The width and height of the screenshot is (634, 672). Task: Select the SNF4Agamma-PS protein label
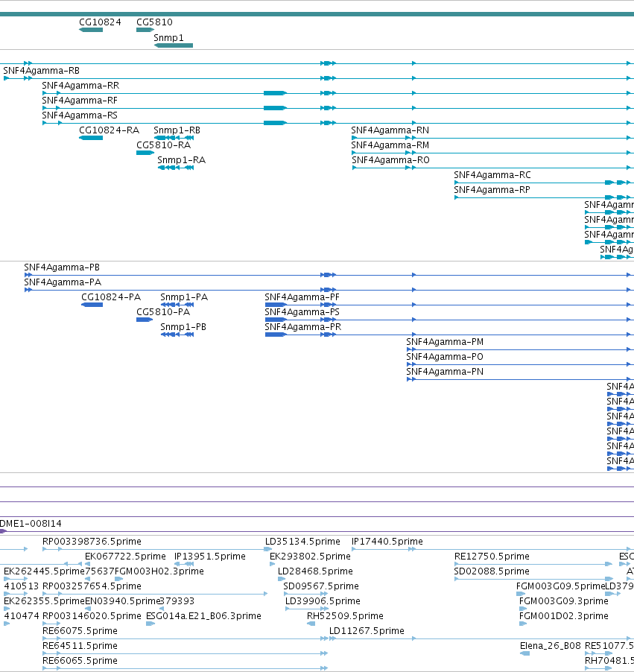302,312
